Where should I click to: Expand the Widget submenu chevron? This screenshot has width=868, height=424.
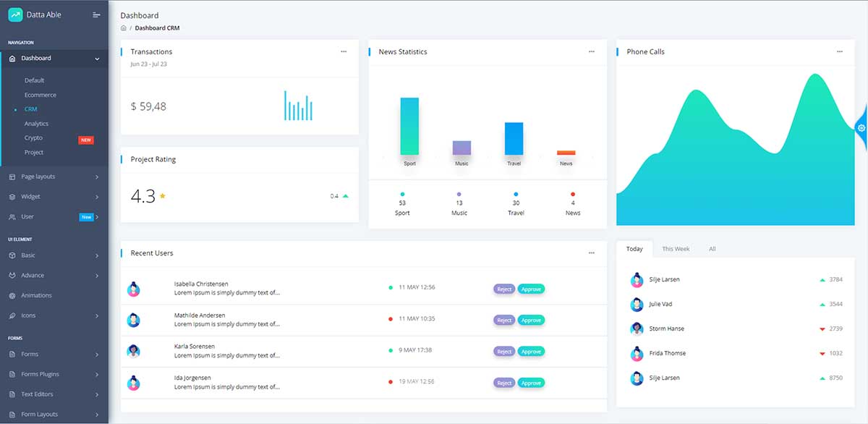[97, 197]
